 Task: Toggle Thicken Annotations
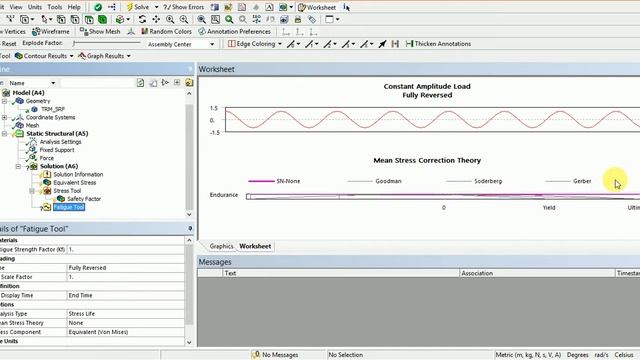click(x=438, y=44)
